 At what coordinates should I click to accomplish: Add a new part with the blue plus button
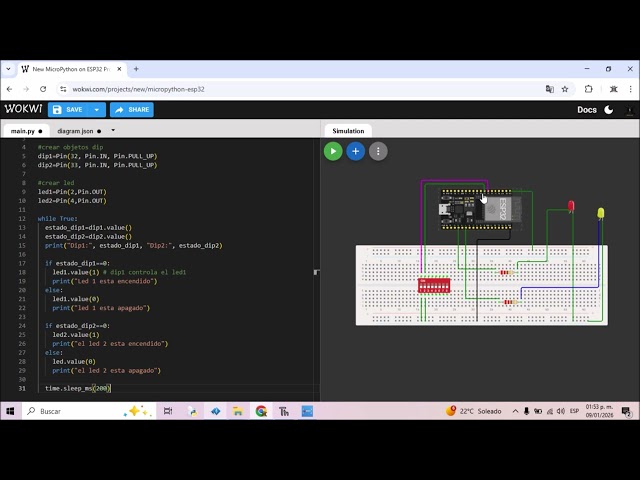(x=356, y=151)
